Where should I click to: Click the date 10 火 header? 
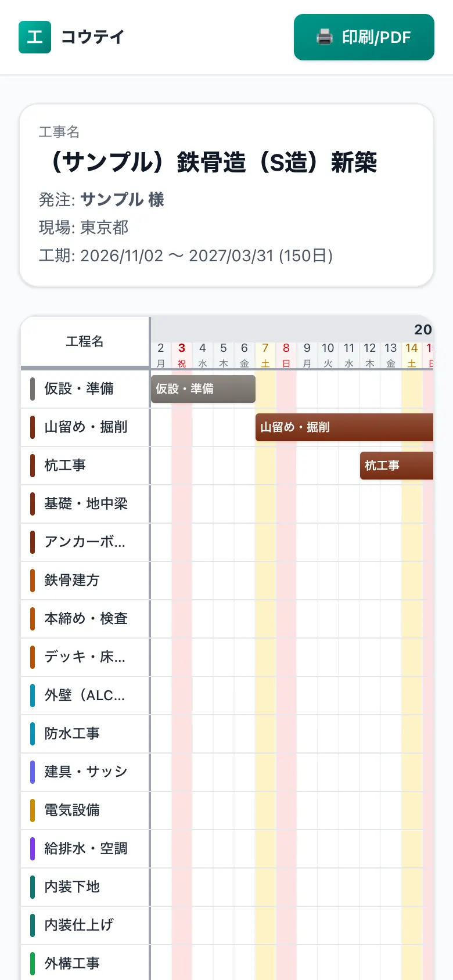pos(328,355)
